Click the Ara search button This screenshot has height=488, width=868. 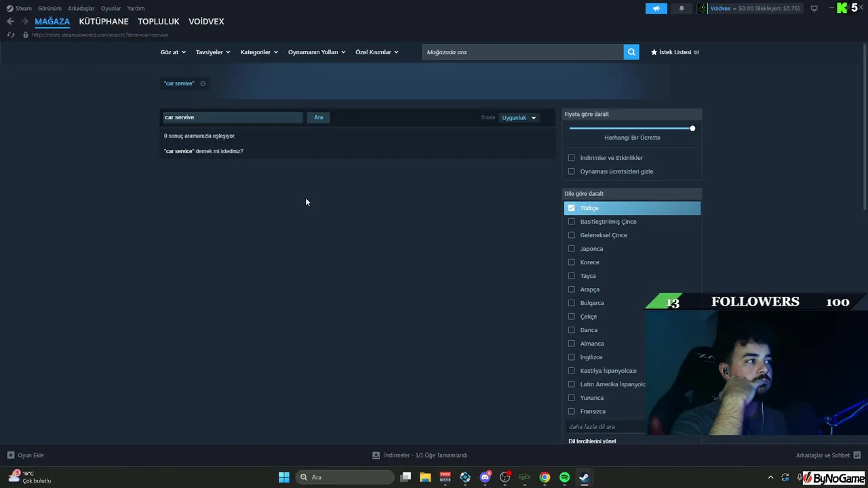(x=319, y=117)
